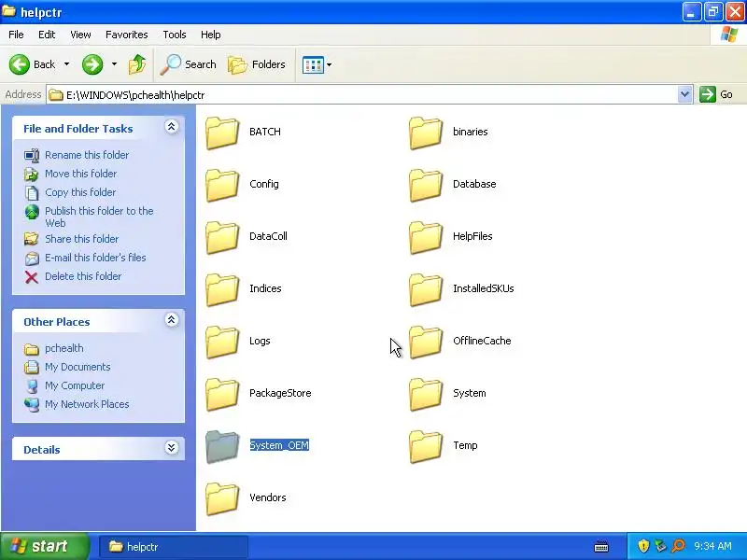Click the PackageStore folder name text
747x560 pixels.
(x=280, y=393)
